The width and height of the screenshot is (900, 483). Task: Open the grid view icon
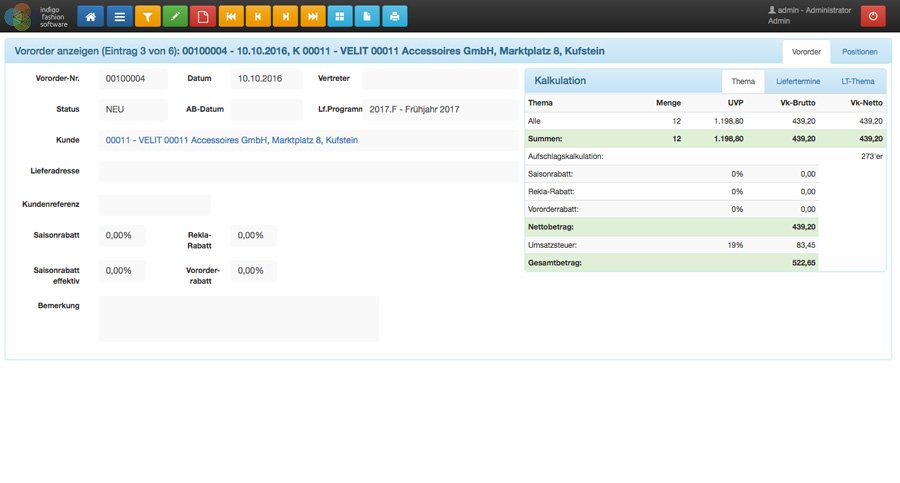(340, 17)
